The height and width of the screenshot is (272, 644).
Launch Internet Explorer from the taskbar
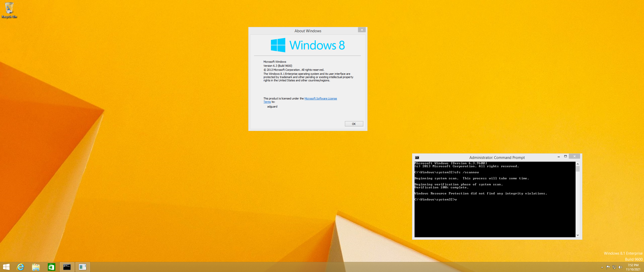click(x=20, y=267)
